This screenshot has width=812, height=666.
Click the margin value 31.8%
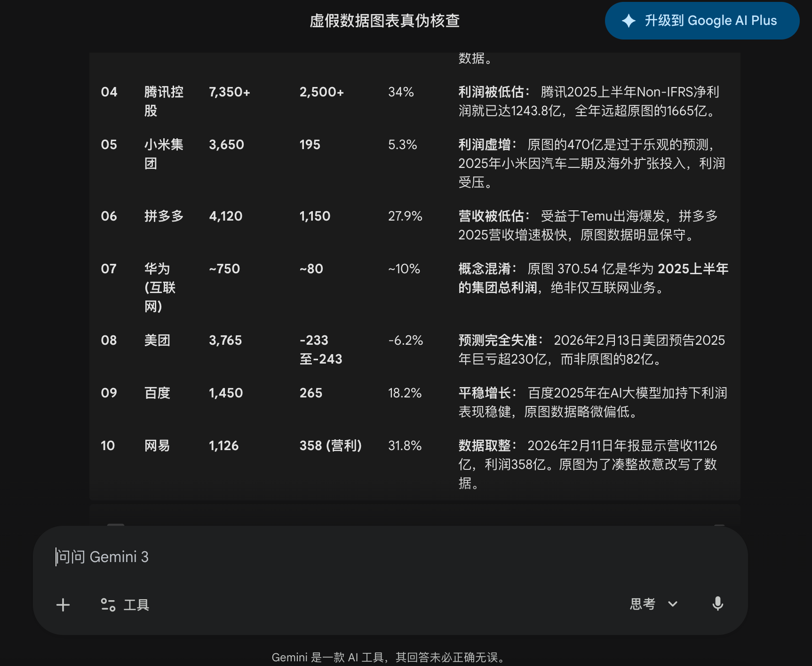(405, 445)
